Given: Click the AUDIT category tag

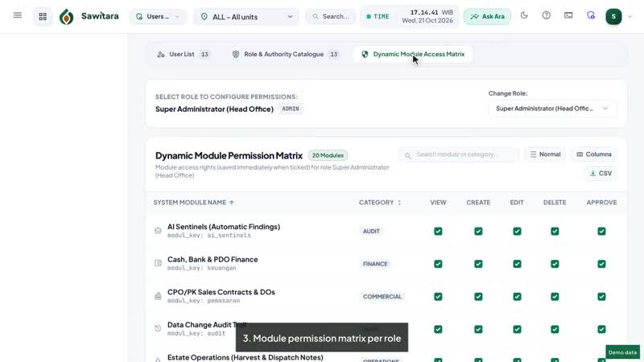Looking at the screenshot, I should click(x=371, y=231).
